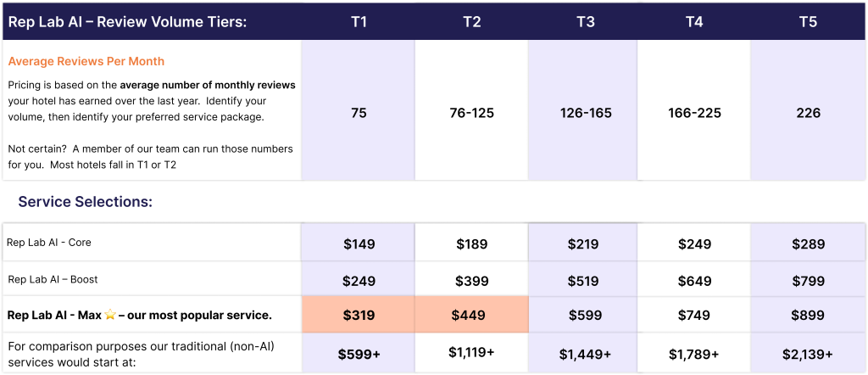The height and width of the screenshot is (375, 868).
Task: Click the star icon beside Rep Lab AI - Max
Action: click(x=108, y=315)
